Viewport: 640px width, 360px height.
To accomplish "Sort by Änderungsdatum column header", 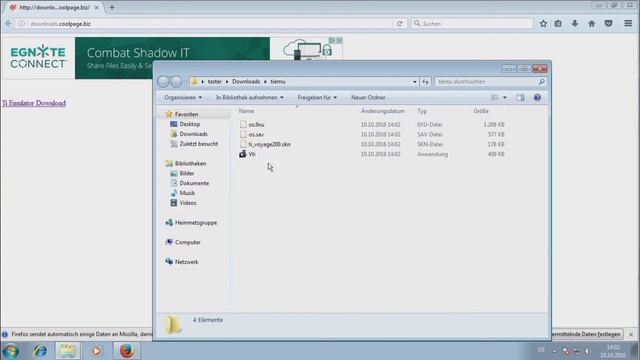I will (x=383, y=111).
